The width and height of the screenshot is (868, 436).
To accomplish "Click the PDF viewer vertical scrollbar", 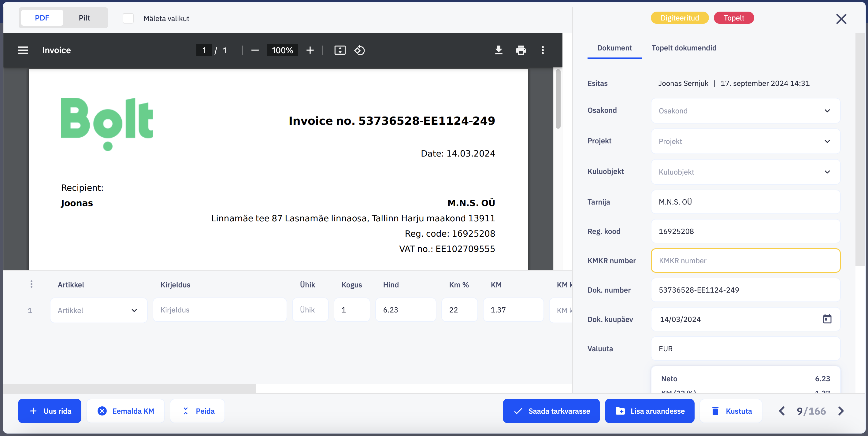I will (x=558, y=98).
